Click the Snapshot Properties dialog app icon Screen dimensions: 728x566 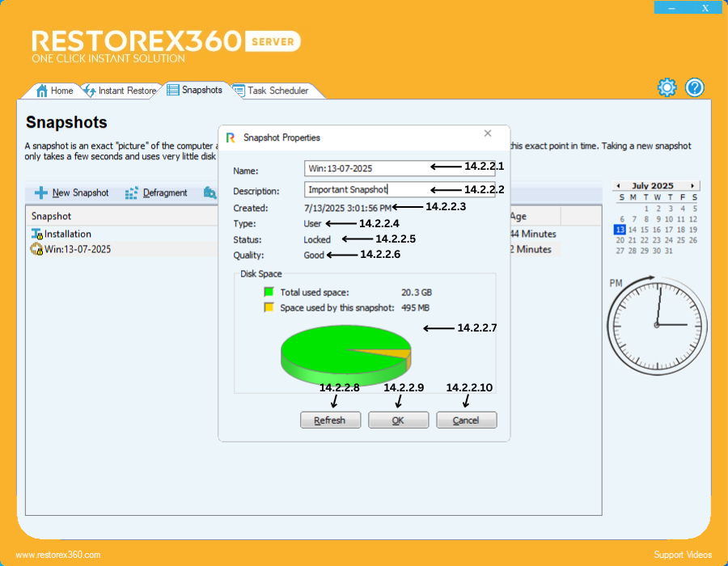click(x=231, y=137)
